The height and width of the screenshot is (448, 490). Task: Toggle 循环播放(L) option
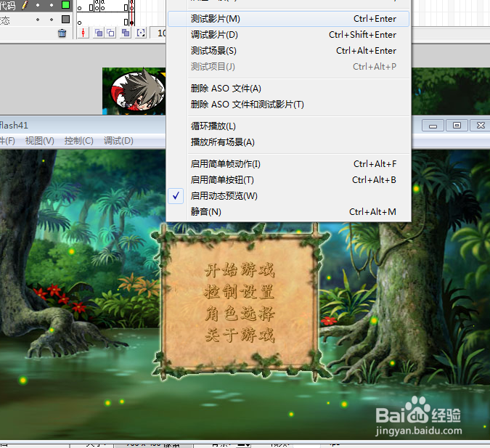[288, 126]
